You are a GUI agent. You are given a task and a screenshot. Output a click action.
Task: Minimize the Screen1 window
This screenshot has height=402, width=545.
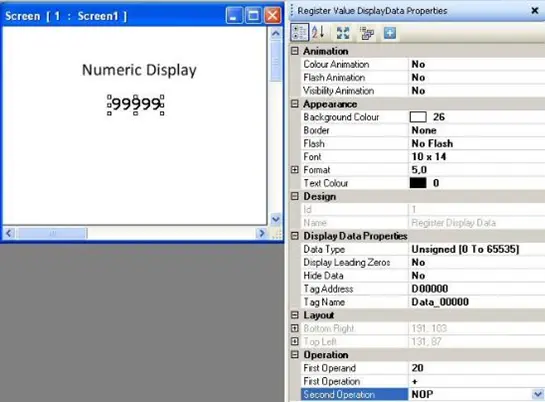[234, 16]
